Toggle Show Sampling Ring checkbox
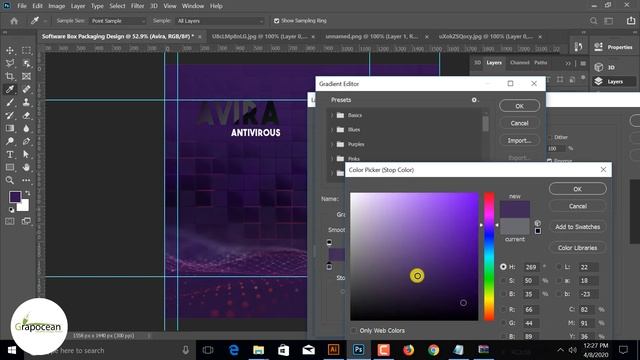The image size is (640, 360). coord(276,21)
